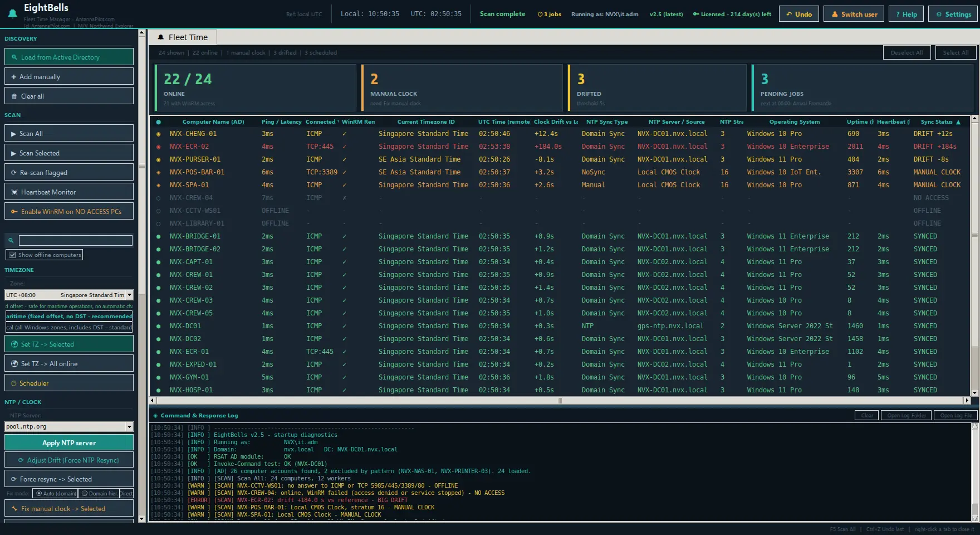Sort by Clock Drift column header

555,122
